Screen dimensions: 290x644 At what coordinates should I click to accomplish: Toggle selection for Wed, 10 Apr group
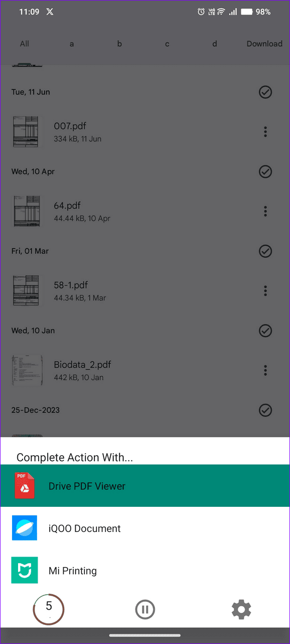coord(265,171)
